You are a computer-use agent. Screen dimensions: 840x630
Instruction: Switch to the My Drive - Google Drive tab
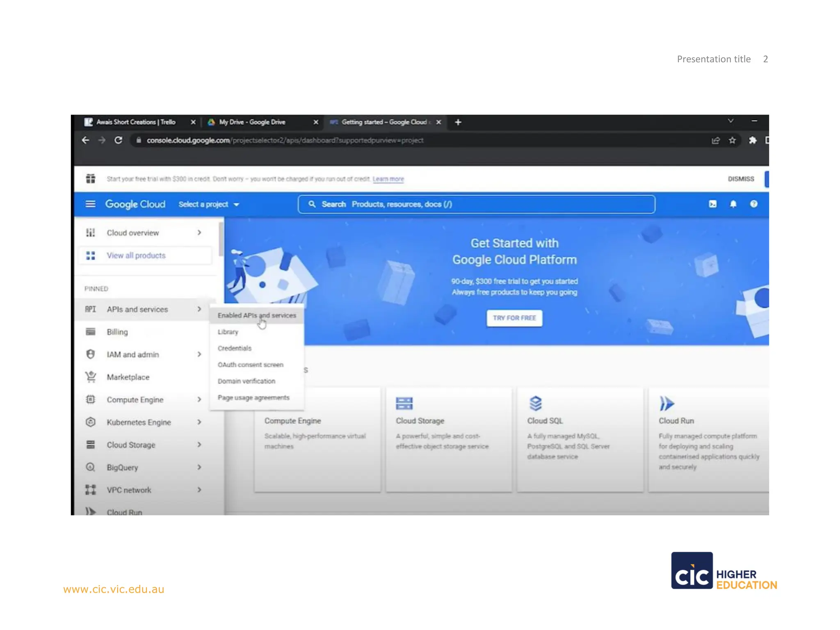point(252,122)
